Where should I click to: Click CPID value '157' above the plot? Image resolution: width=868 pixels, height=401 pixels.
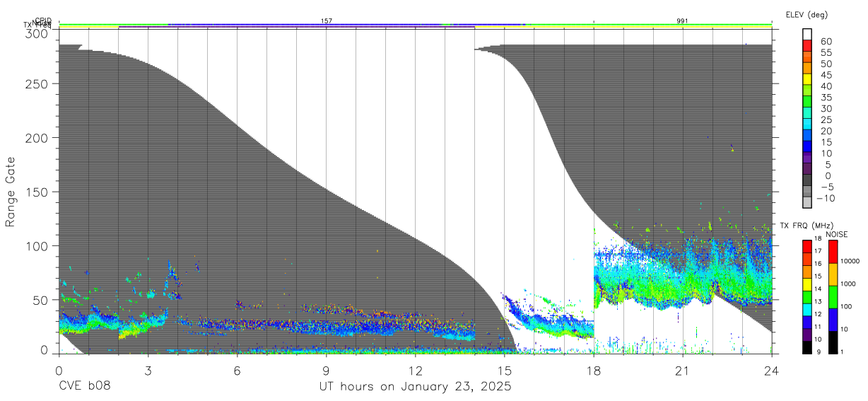point(327,21)
